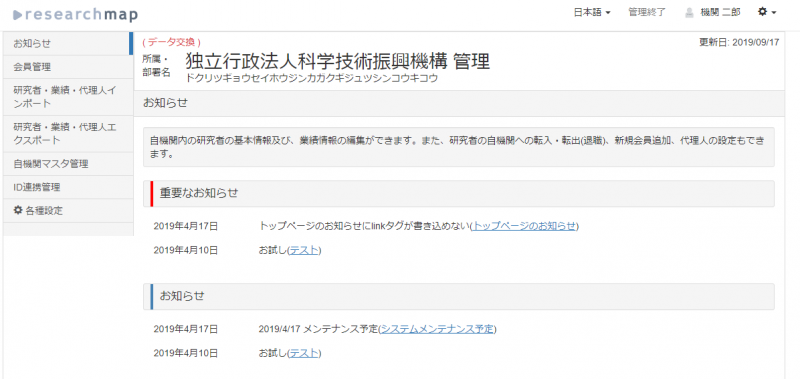Open テスト link under 重要なお知らせ
The image size is (800, 379).
click(x=304, y=250)
